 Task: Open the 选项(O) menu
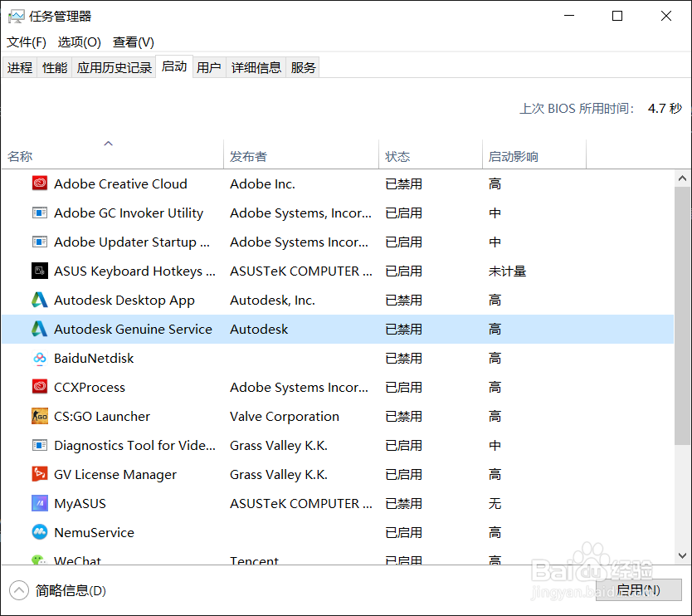coord(80,42)
